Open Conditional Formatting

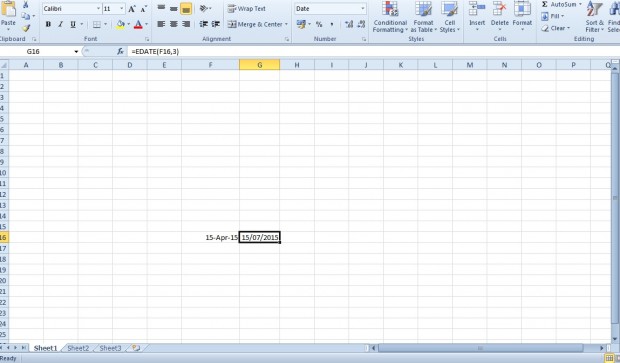390,17
